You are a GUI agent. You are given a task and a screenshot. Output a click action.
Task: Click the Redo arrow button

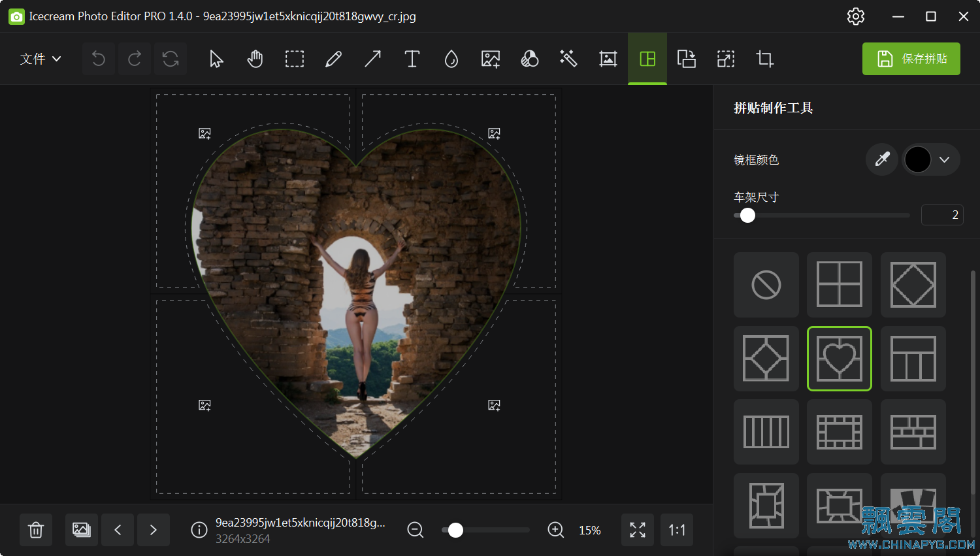click(135, 59)
